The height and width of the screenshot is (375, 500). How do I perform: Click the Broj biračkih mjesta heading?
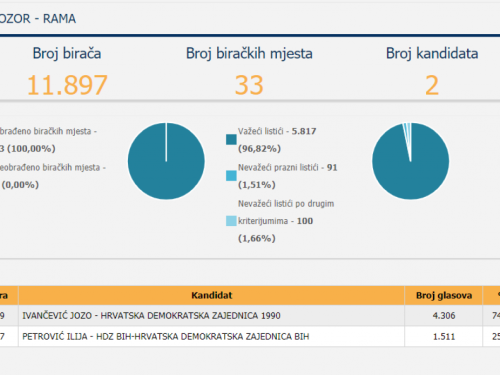249,54
